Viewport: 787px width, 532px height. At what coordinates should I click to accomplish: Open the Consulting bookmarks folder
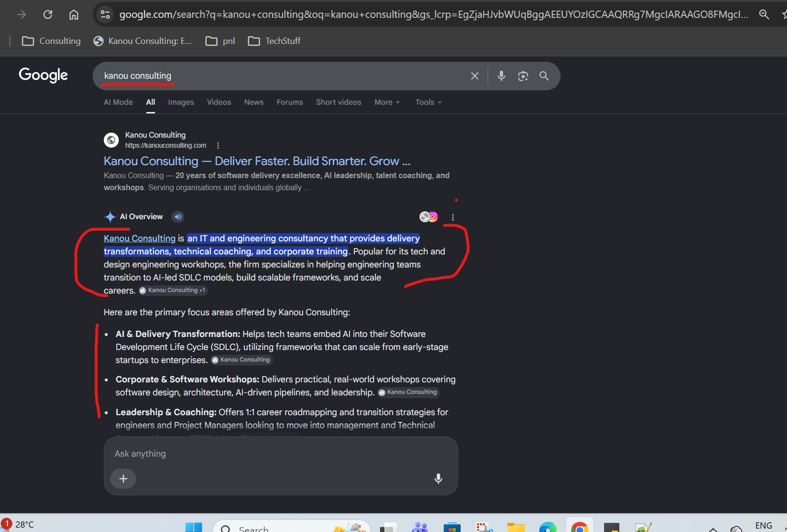tap(52, 41)
